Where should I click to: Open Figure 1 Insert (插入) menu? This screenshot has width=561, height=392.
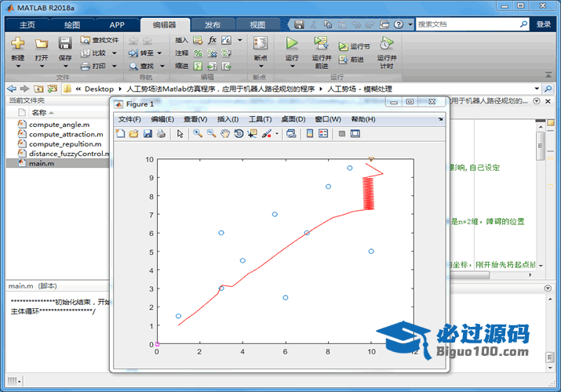228,119
